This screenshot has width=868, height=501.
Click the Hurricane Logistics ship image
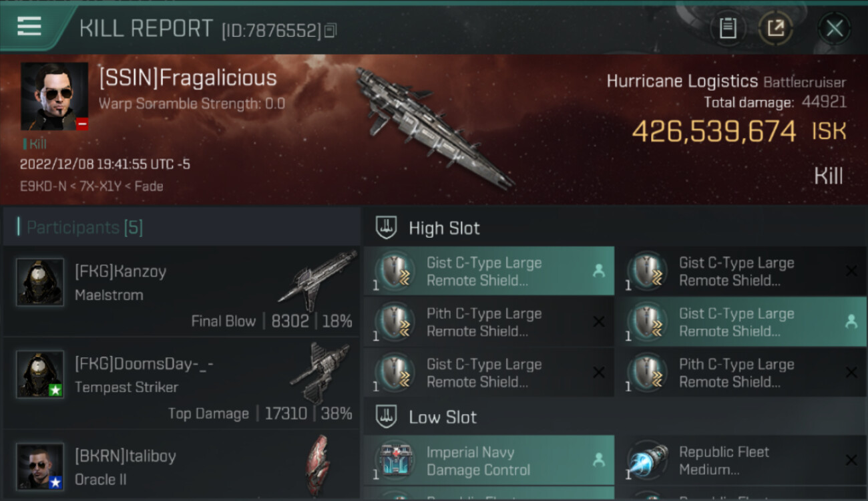pos(434,127)
